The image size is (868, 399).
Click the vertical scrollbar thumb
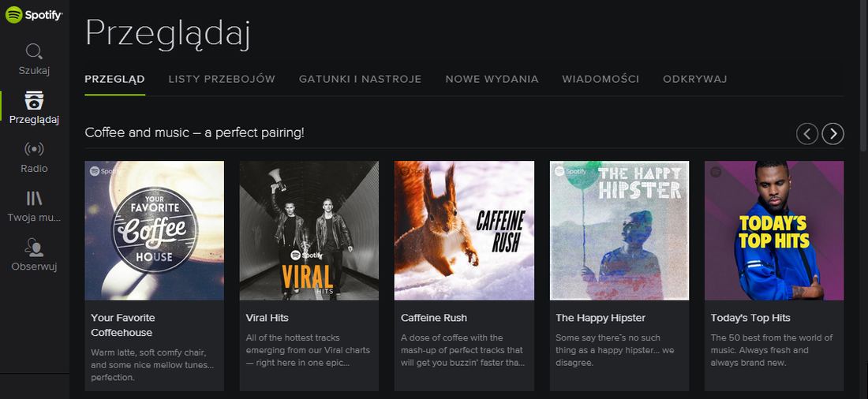coord(864,75)
